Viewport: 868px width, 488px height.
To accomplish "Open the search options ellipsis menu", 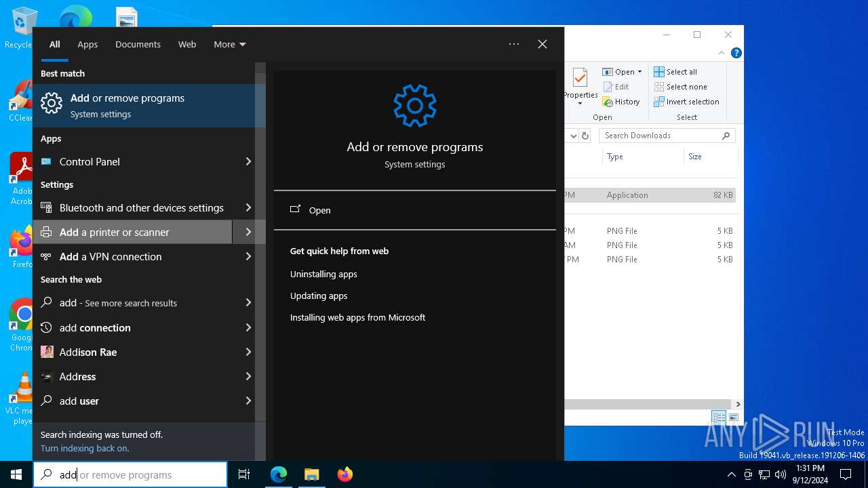I will click(x=514, y=44).
